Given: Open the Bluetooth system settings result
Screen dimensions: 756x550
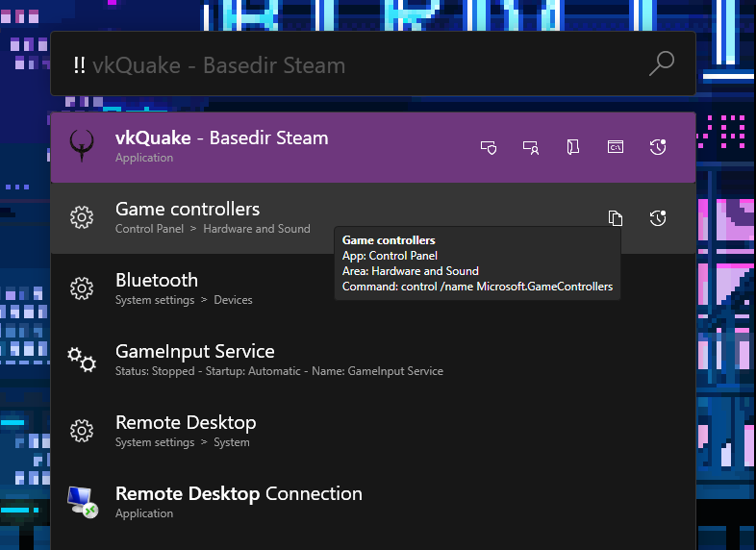Looking at the screenshot, I should pyautogui.click(x=373, y=289).
